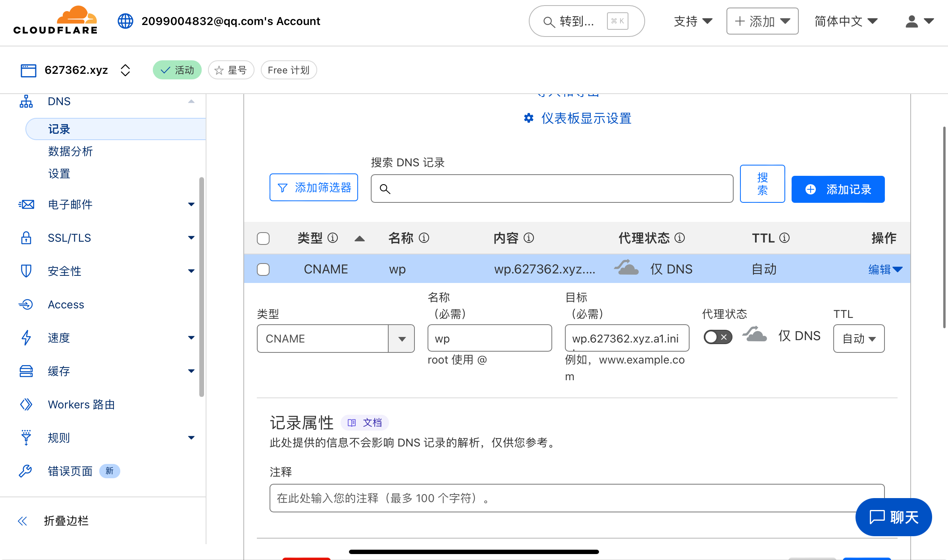Image resolution: width=948 pixels, height=560 pixels.
Task: Click the 627362.xyz website window icon
Action: (29, 70)
